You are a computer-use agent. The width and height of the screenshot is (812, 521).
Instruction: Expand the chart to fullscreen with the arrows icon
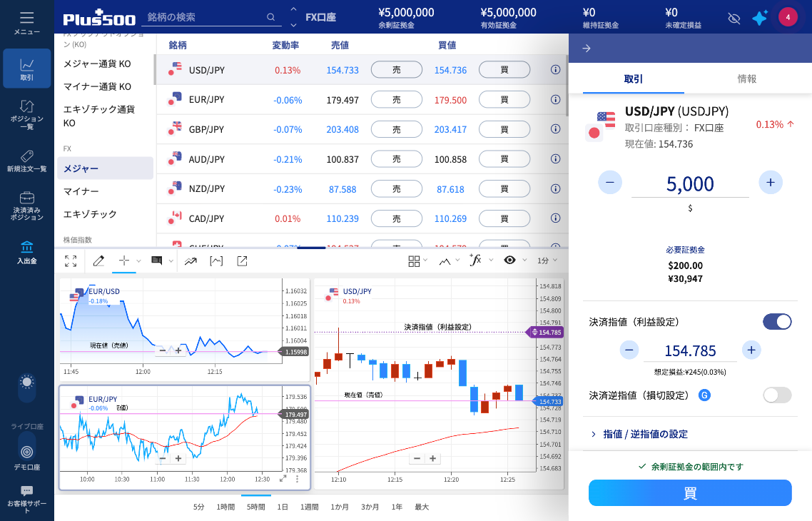point(71,261)
